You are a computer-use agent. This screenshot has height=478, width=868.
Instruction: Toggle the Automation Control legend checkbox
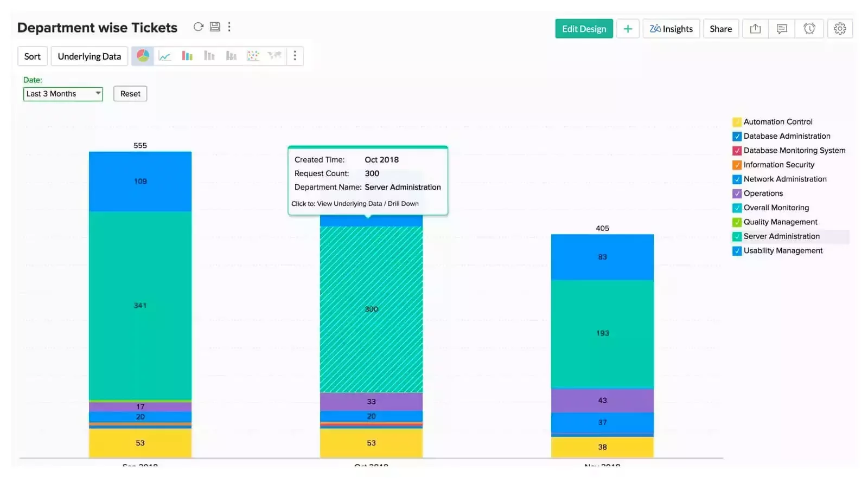[x=737, y=122]
